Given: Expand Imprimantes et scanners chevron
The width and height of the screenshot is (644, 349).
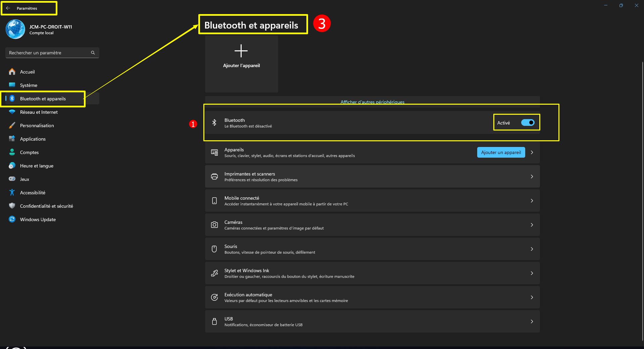Looking at the screenshot, I should coord(532,177).
